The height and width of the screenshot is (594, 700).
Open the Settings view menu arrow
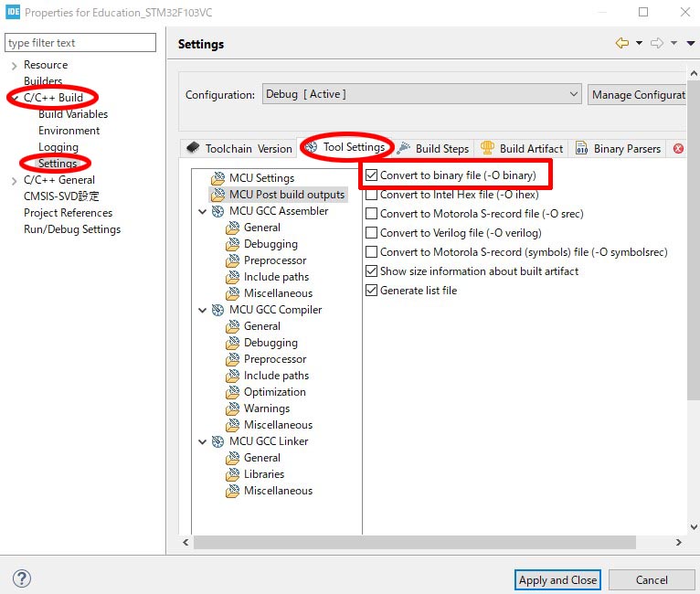pyautogui.click(x=691, y=43)
